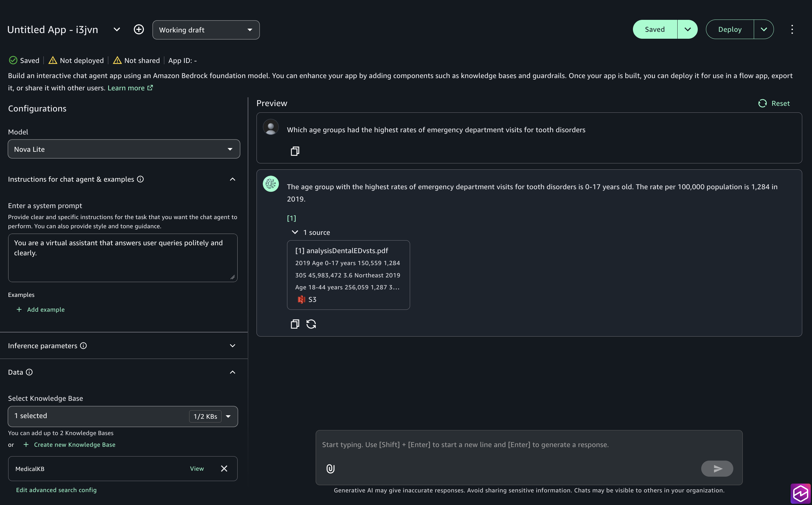Click the external link icon after Learn more
The width and height of the screenshot is (812, 505).
(x=150, y=88)
